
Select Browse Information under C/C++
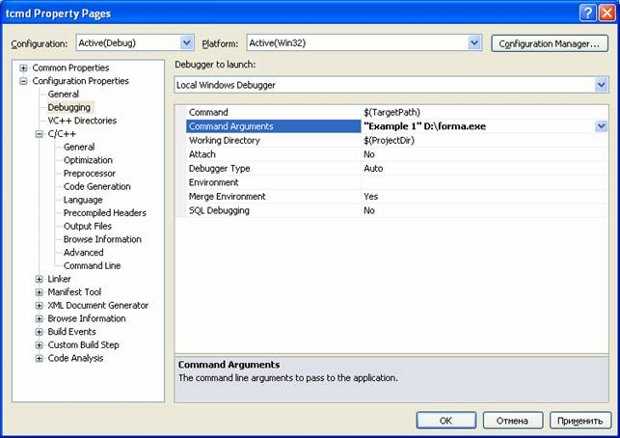tap(102, 239)
